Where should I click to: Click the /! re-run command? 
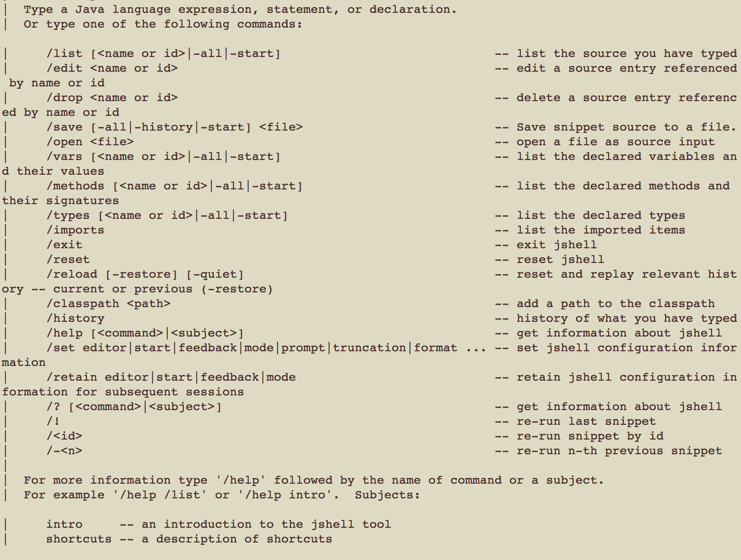point(53,422)
